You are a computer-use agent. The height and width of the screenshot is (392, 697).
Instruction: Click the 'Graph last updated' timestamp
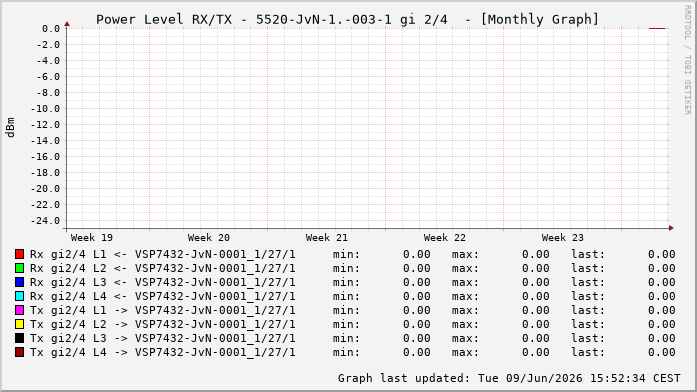(509, 378)
